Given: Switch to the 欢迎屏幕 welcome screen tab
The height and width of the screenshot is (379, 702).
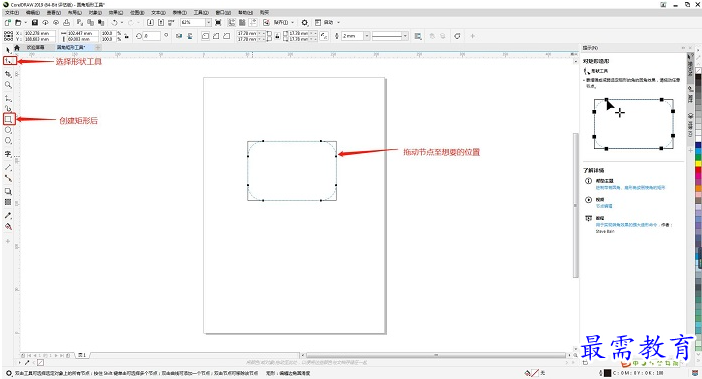Looking at the screenshot, I should point(35,47).
